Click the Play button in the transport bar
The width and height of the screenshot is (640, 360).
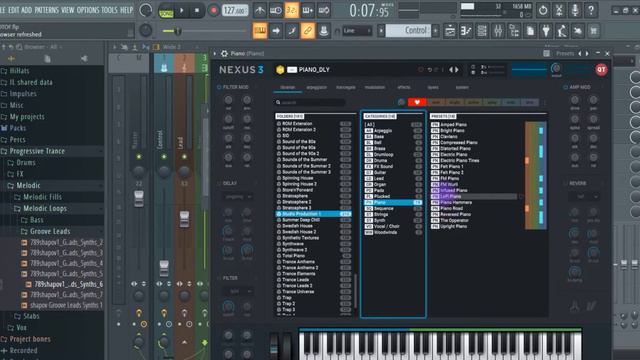tap(182, 10)
